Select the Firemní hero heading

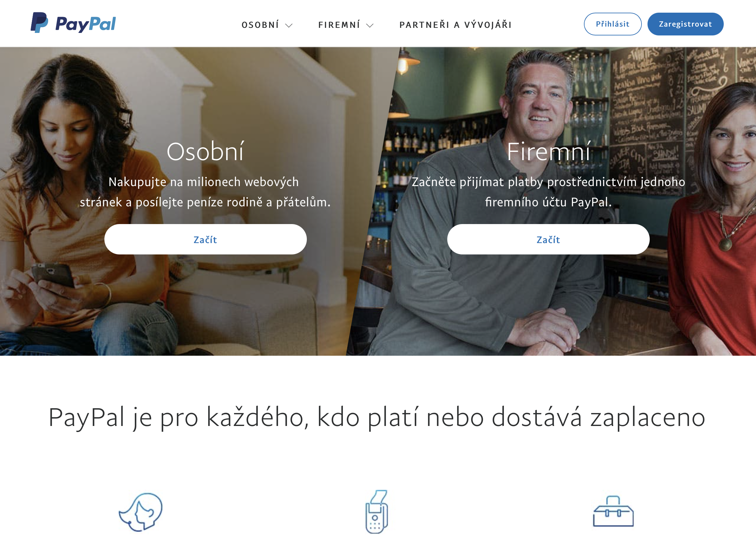(x=549, y=151)
